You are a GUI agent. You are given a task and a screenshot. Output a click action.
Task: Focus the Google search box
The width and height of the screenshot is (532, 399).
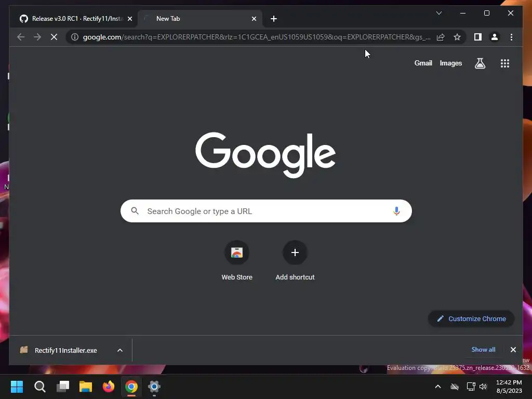tap(266, 211)
